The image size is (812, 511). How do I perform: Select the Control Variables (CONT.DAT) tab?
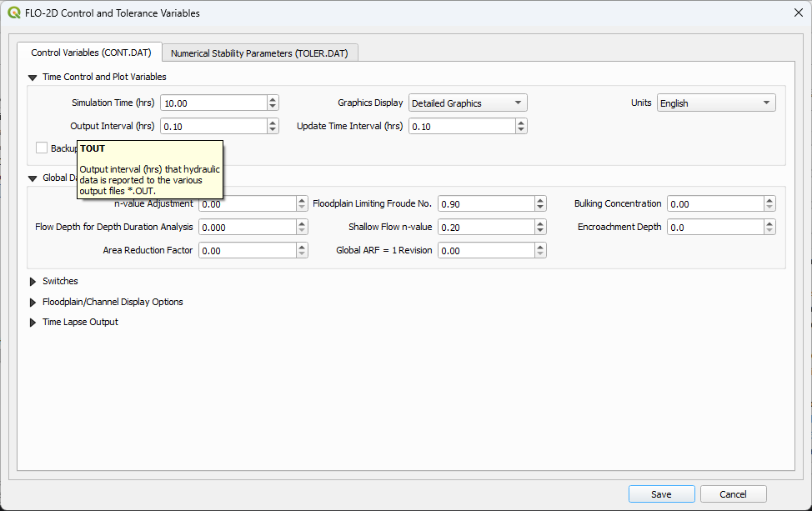click(91, 53)
